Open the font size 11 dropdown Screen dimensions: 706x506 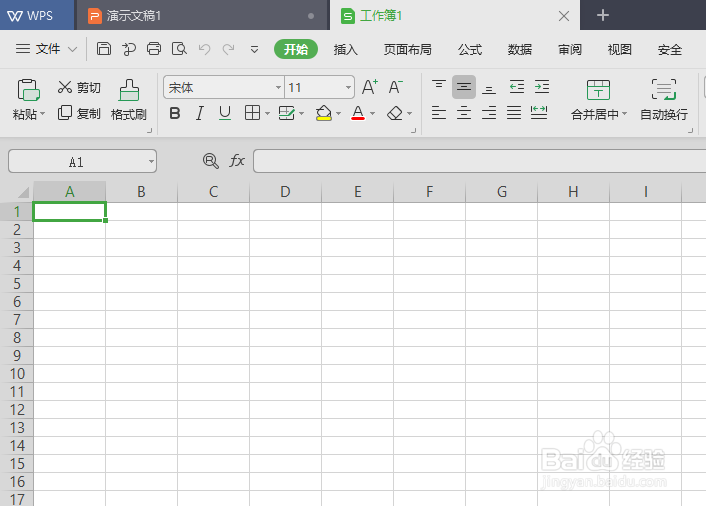(348, 87)
